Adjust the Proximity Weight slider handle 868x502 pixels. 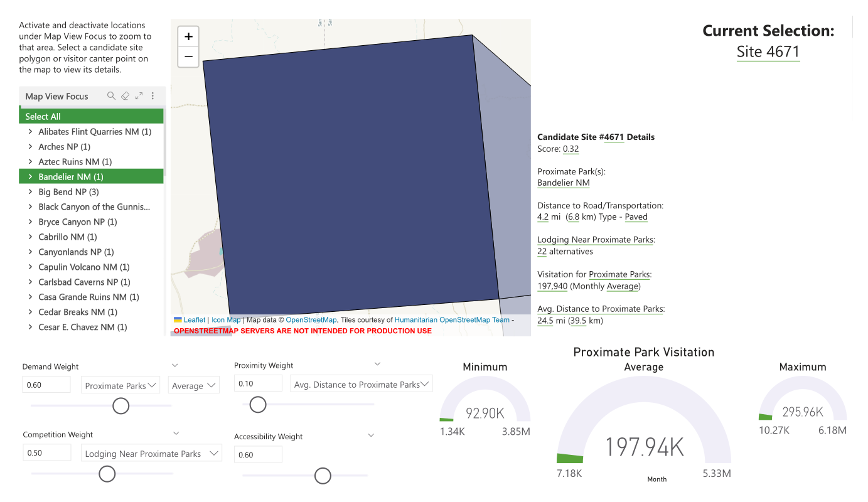(x=257, y=405)
